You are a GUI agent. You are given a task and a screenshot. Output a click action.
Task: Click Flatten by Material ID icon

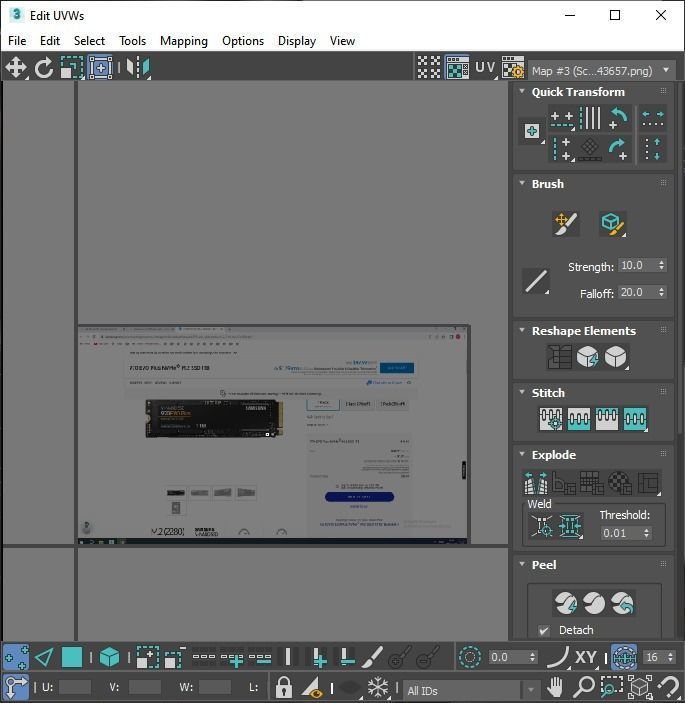620,482
